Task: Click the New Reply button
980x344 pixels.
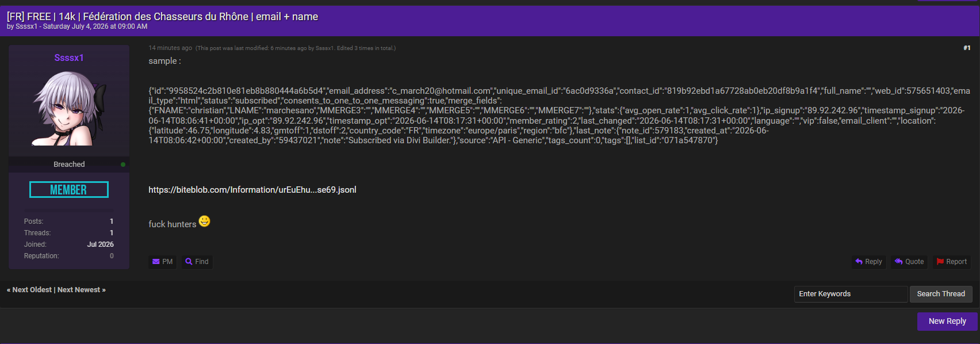Action: (x=947, y=322)
